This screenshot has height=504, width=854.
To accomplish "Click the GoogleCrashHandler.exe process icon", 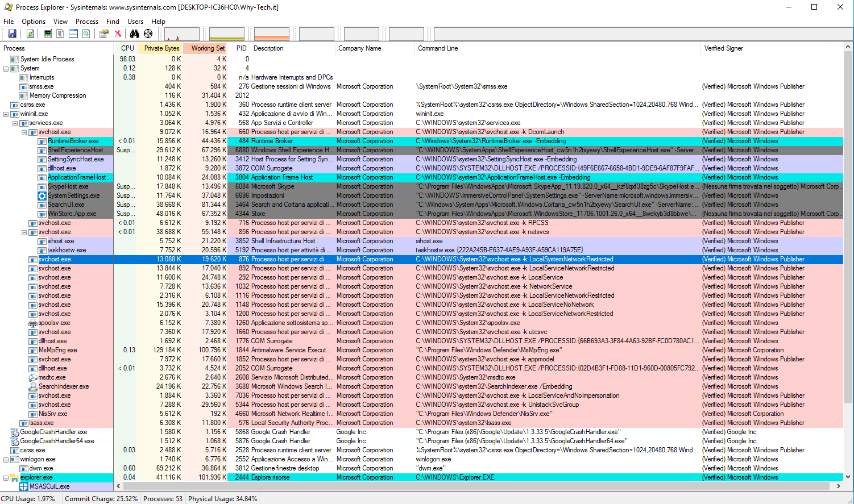I will (15, 432).
